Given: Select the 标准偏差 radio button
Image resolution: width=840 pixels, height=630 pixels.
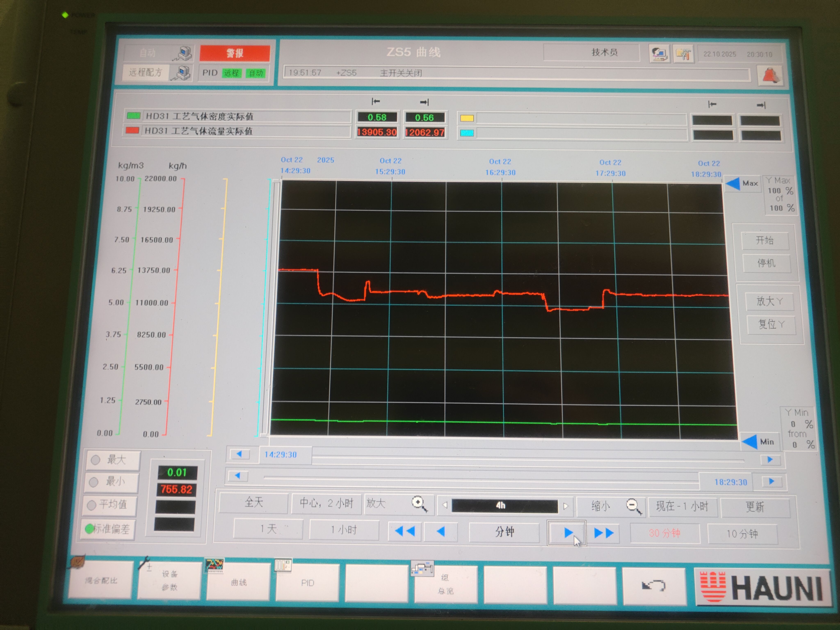Looking at the screenshot, I should [90, 529].
